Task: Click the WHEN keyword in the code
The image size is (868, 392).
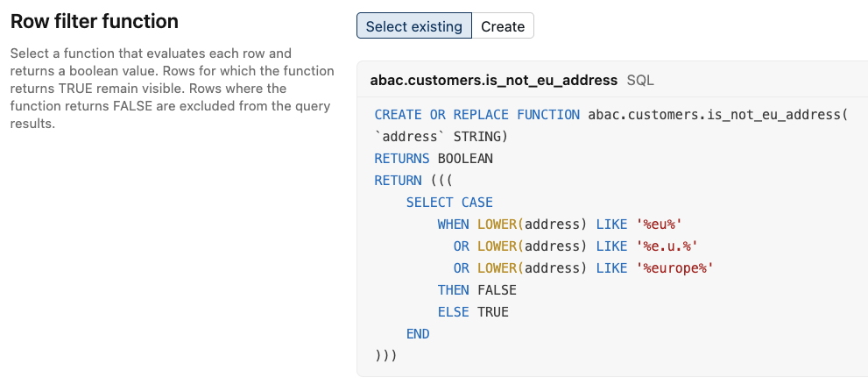Action: point(454,224)
